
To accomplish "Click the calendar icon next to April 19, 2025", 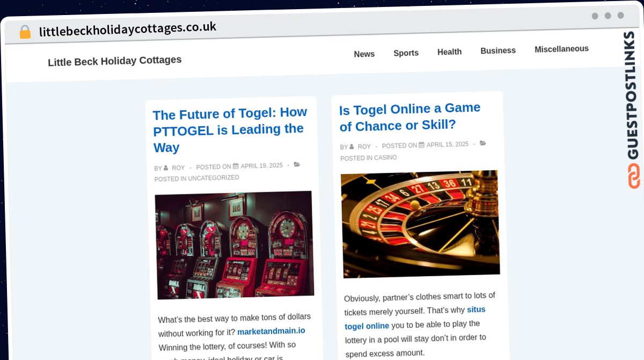I will pyautogui.click(x=236, y=166).
